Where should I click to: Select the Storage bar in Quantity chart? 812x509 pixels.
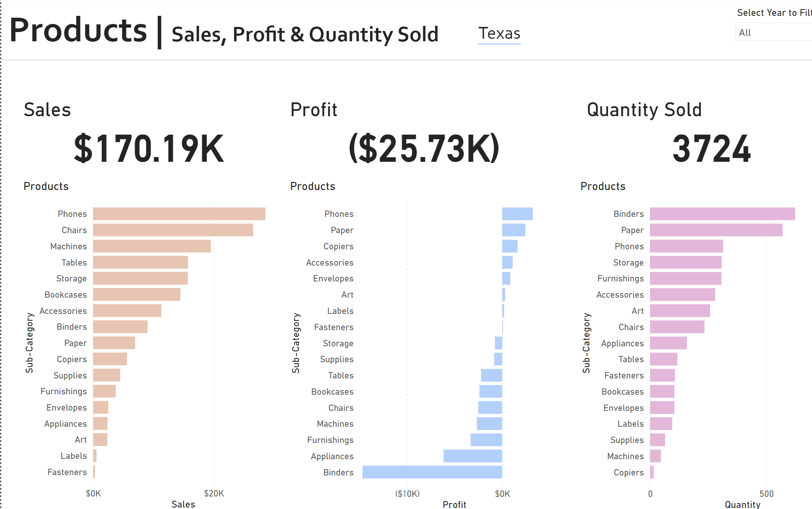(x=685, y=262)
